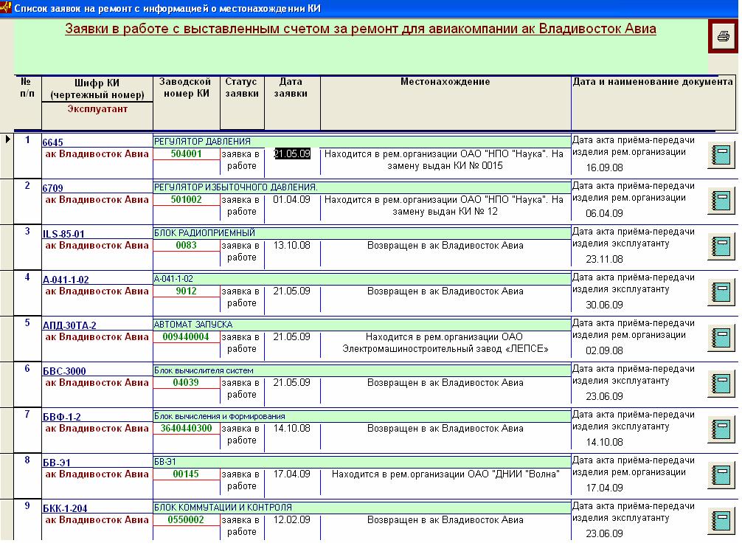The width and height of the screenshot is (742, 560).
Task: Click the Дата и наименование документа header
Action: click(x=653, y=81)
